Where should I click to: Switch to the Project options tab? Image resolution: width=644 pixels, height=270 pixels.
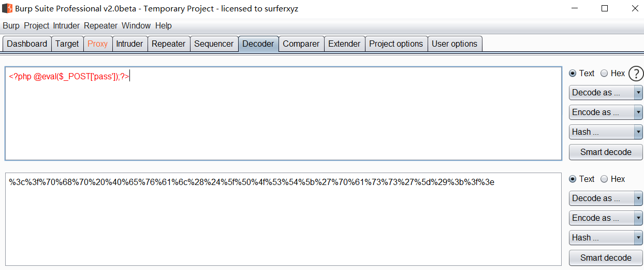click(396, 44)
